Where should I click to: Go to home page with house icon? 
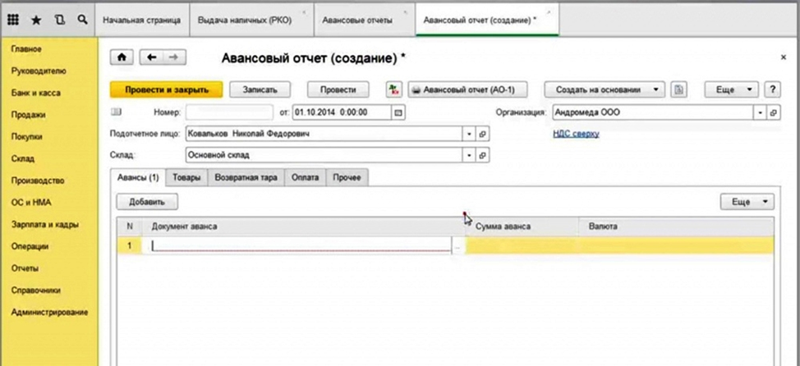(x=121, y=58)
